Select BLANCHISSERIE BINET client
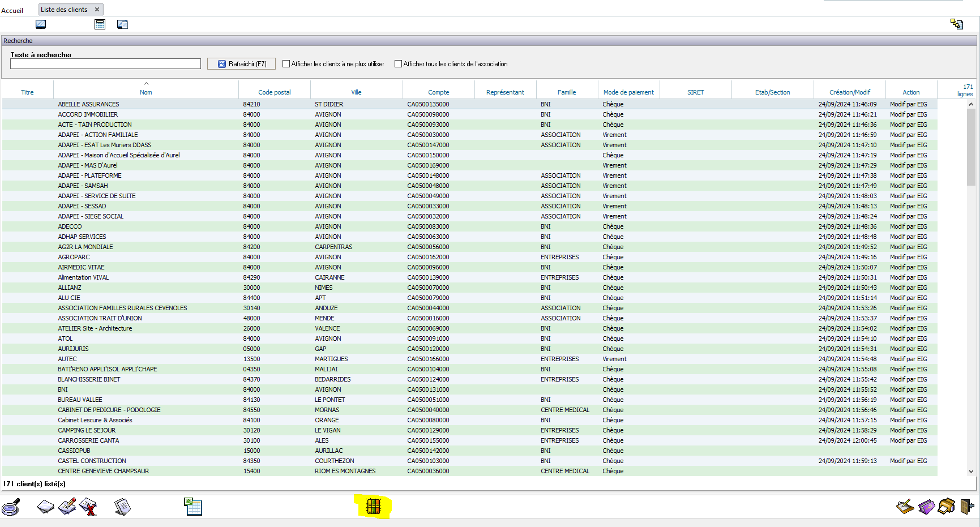 point(469,379)
